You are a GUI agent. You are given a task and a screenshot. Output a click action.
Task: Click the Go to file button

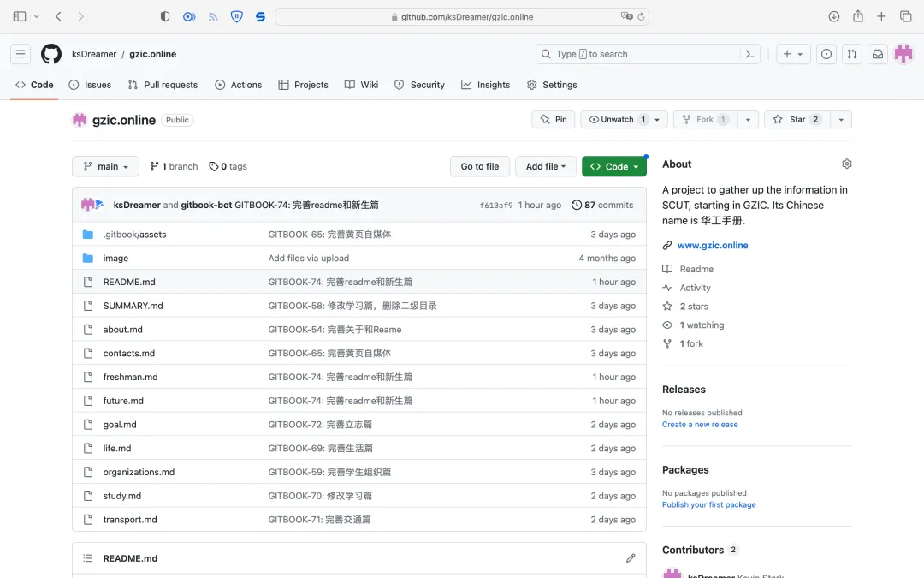(479, 166)
